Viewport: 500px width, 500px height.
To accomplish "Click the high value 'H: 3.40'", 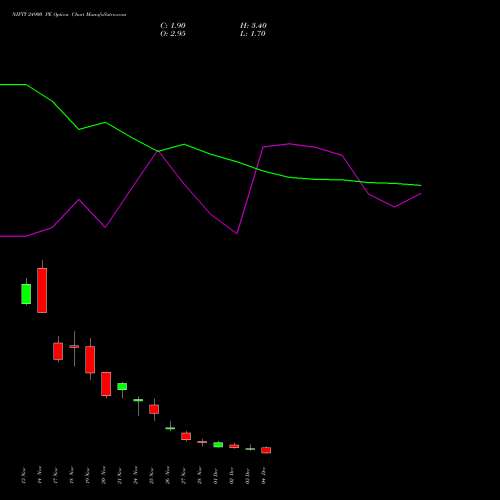I will coord(253,26).
